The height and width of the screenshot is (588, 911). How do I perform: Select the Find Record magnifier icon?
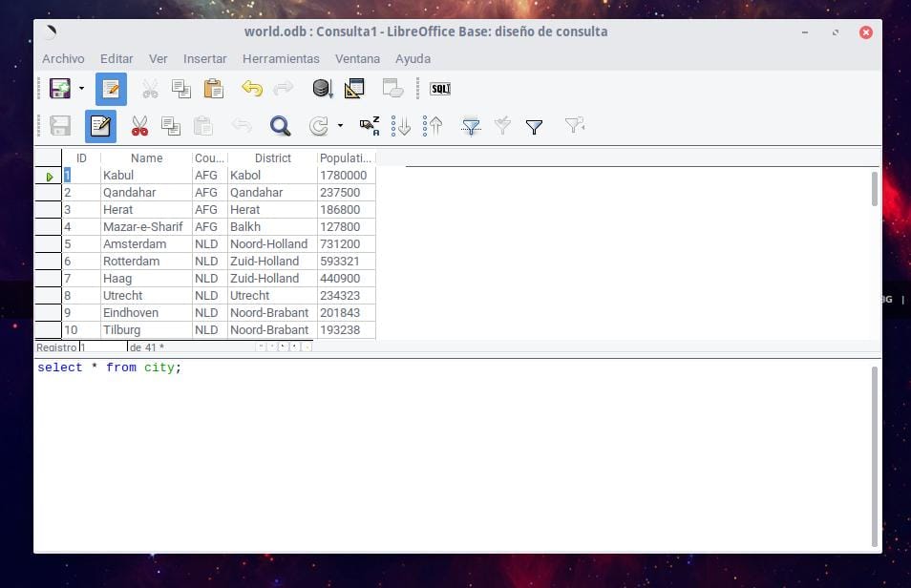[280, 125]
